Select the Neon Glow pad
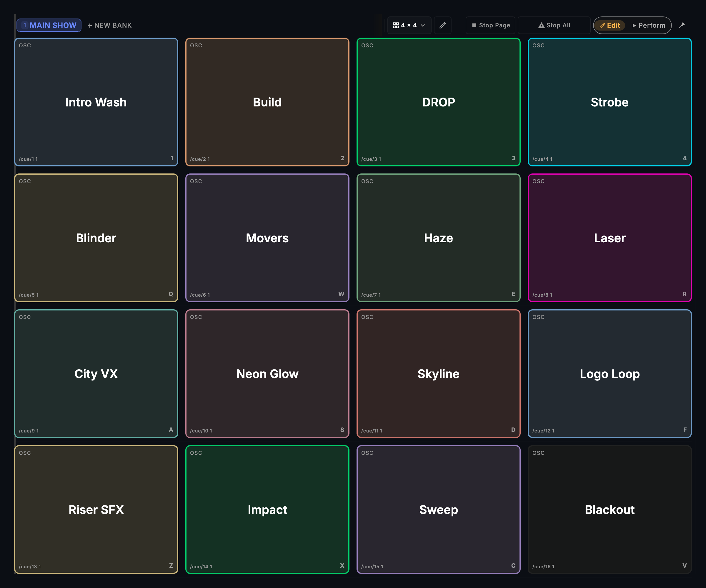Screen dimensions: 706x588 point(267,374)
